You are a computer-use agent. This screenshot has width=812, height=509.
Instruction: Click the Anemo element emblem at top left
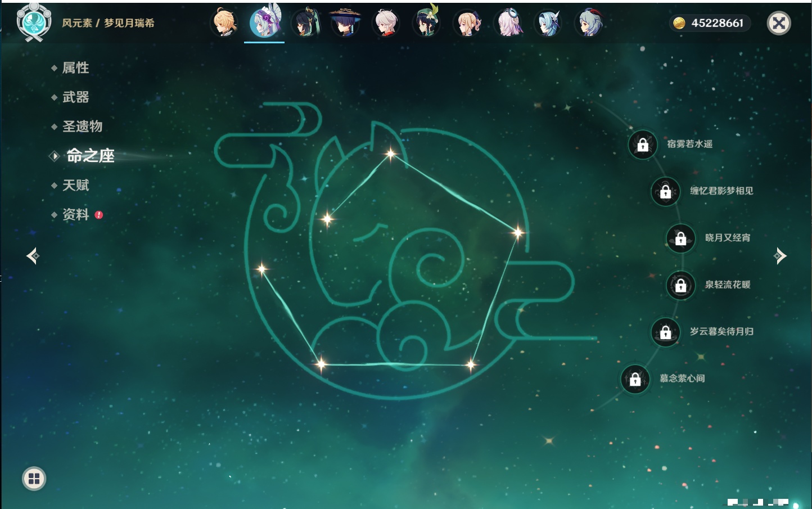tap(34, 22)
